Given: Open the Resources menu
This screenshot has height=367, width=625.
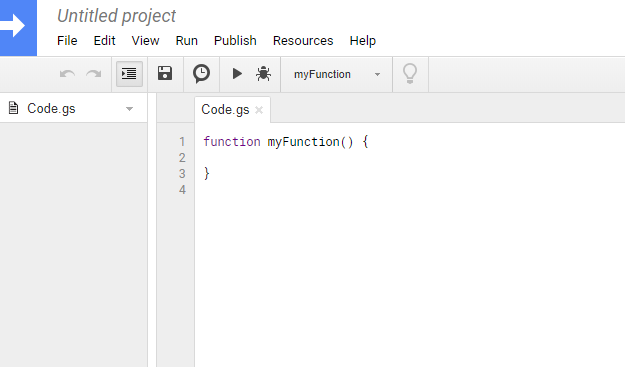Looking at the screenshot, I should [303, 41].
